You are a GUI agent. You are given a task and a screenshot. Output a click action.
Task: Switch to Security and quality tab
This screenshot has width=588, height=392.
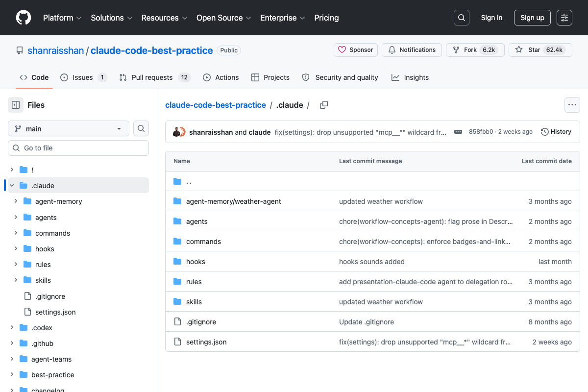(340, 77)
